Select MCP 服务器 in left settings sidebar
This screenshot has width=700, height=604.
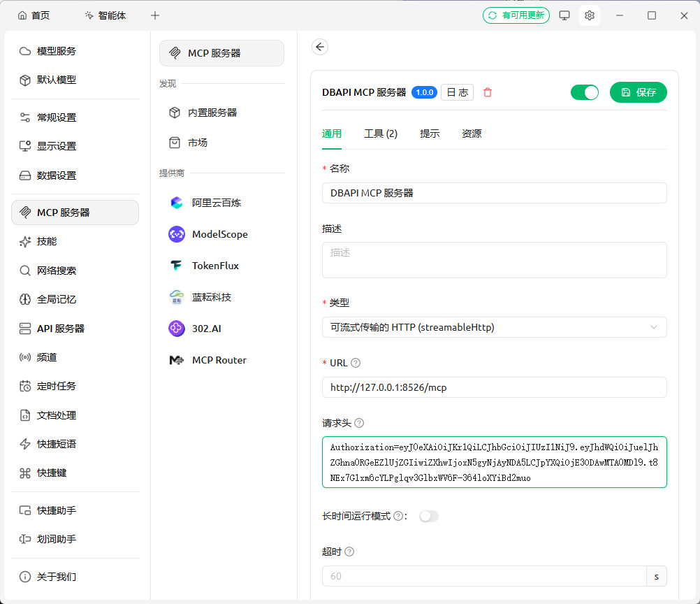point(75,213)
